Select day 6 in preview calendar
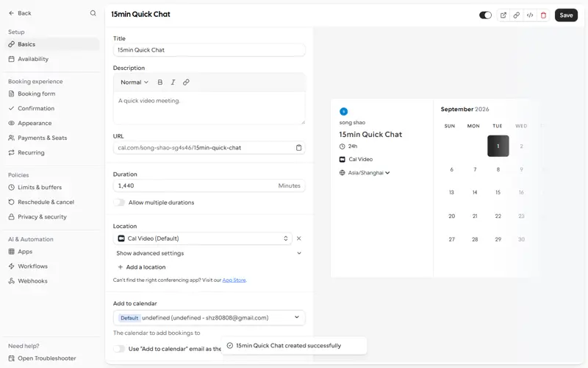 point(451,169)
